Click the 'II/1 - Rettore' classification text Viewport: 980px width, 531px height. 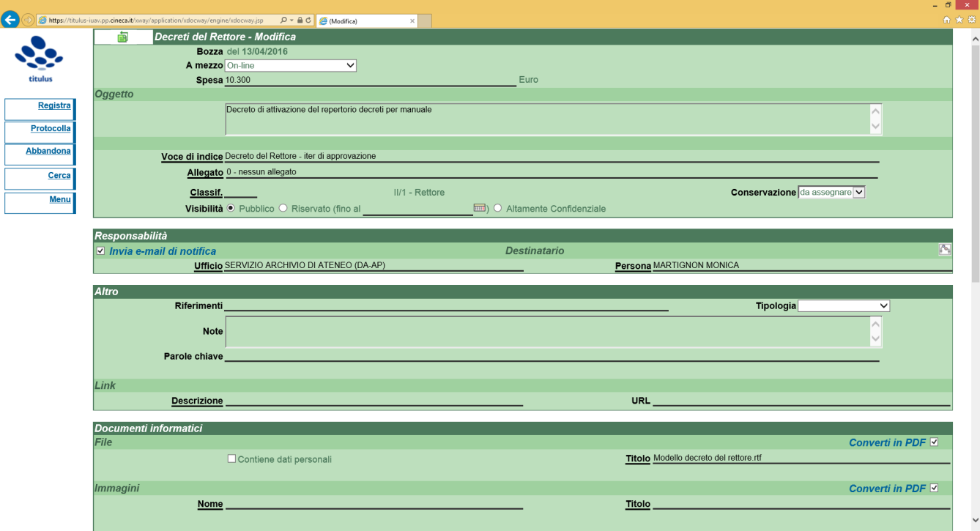(x=419, y=192)
